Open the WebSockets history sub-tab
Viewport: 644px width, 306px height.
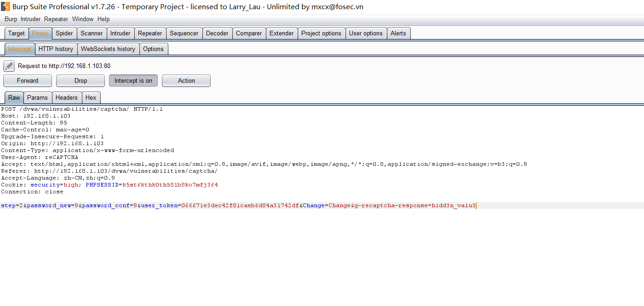[x=108, y=49]
